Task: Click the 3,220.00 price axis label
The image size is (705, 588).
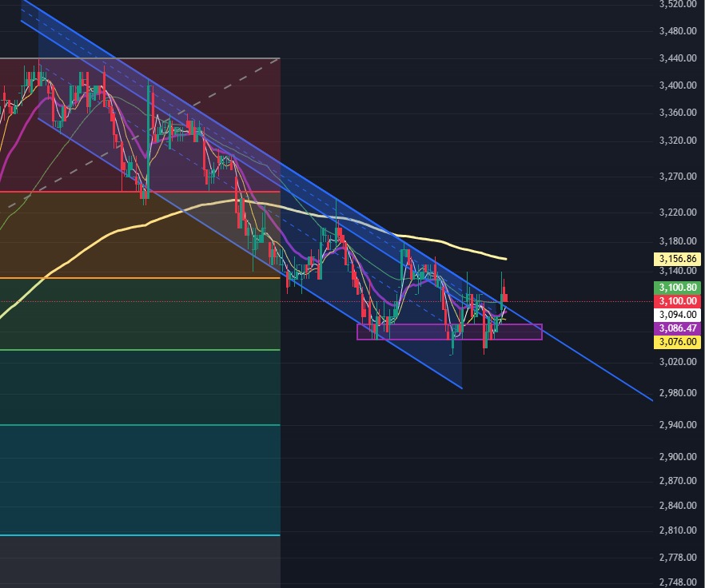Action: [678, 213]
